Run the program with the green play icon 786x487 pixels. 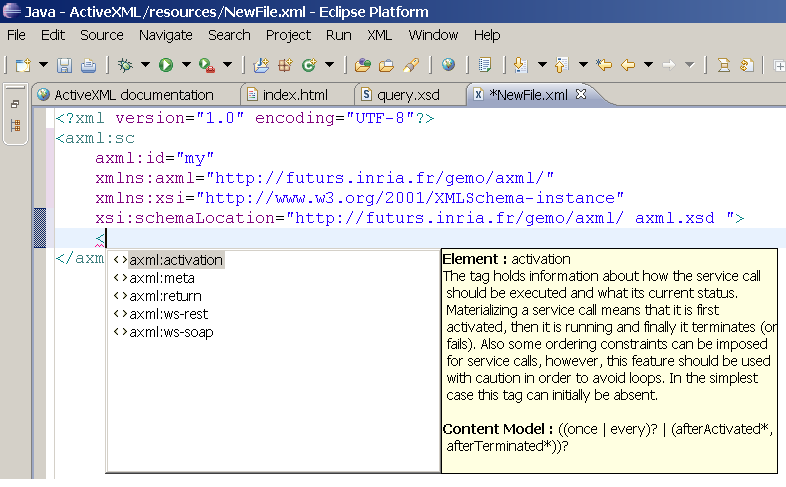(x=166, y=65)
